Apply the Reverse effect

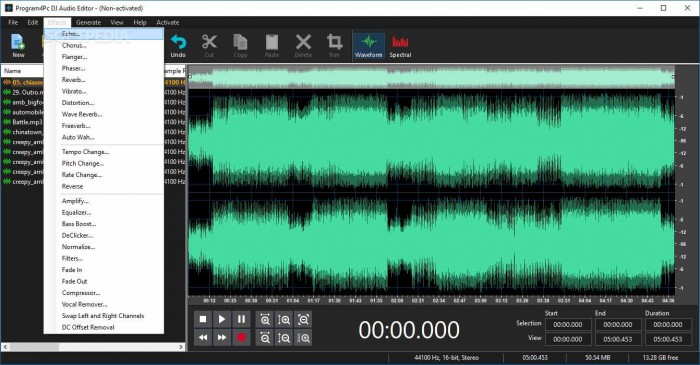click(x=104, y=187)
